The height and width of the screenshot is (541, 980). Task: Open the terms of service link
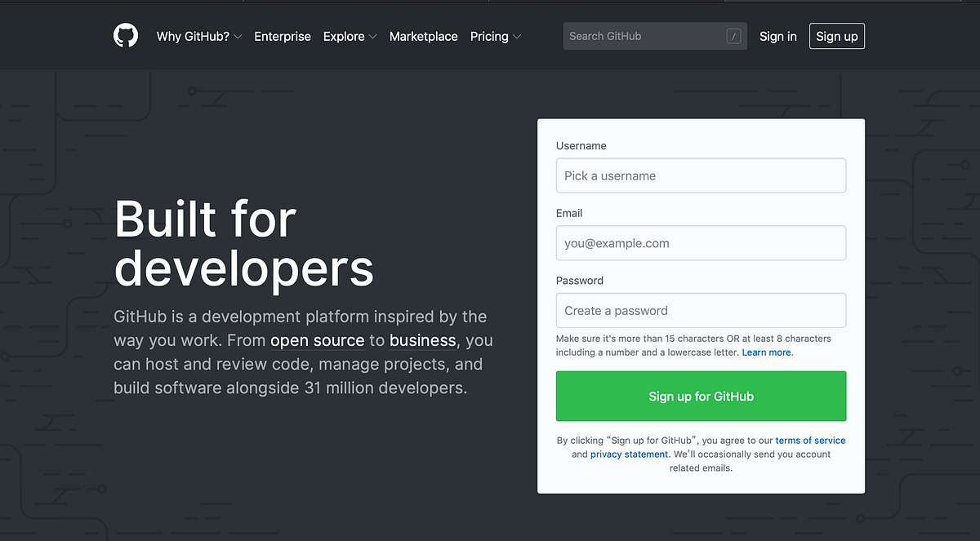(x=810, y=440)
